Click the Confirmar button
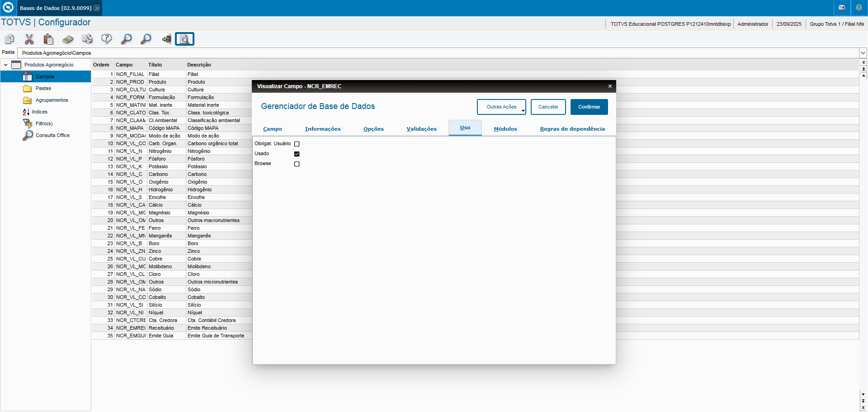This screenshot has width=868, height=412. pyautogui.click(x=589, y=107)
